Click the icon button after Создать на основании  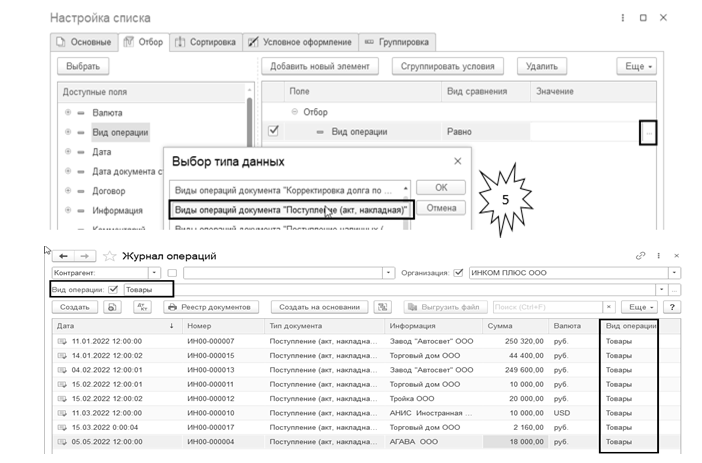[382, 307]
